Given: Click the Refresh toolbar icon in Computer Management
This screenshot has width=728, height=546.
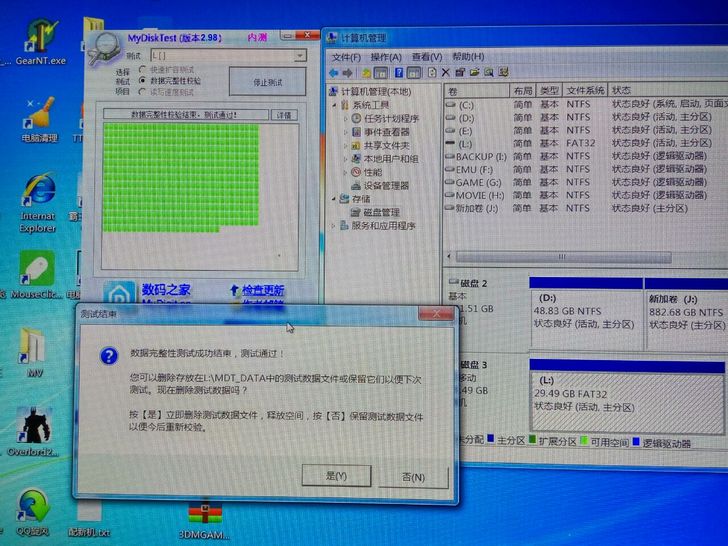Looking at the screenshot, I should pos(432,72).
